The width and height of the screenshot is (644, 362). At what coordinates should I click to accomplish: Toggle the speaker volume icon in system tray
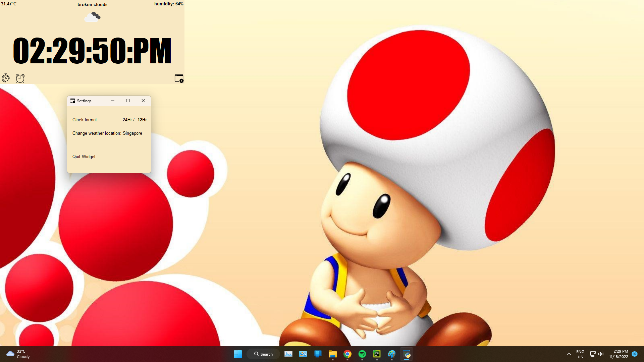click(600, 354)
